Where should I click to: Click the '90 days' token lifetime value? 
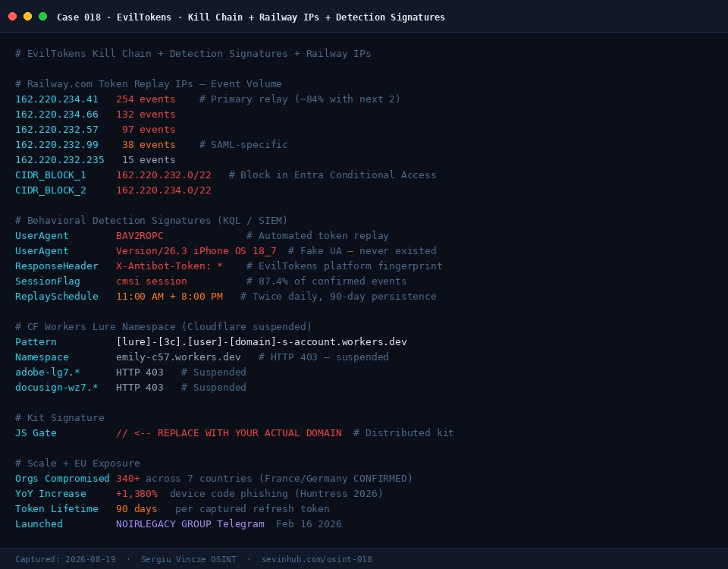(x=136, y=508)
